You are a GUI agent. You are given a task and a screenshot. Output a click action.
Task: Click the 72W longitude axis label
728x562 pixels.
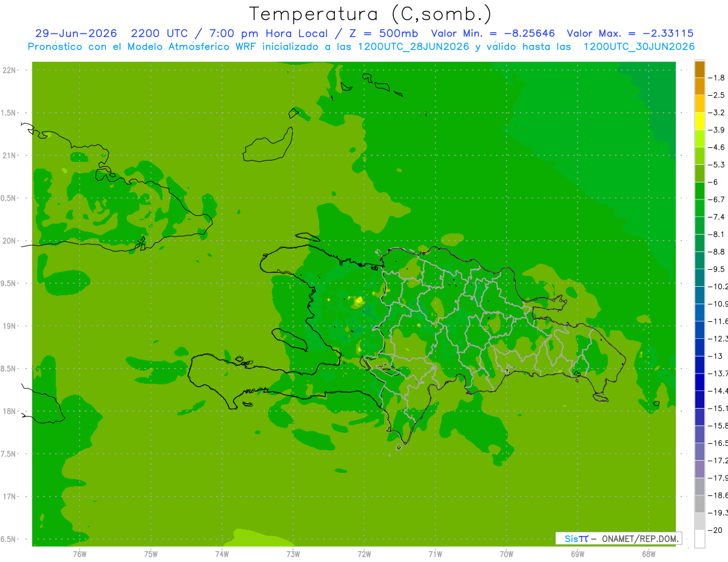(364, 554)
